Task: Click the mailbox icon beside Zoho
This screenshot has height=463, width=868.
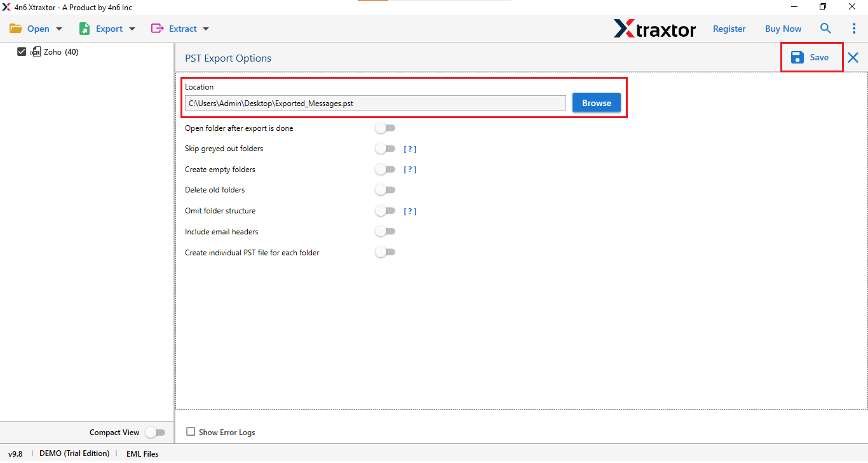Action: pyautogui.click(x=36, y=51)
